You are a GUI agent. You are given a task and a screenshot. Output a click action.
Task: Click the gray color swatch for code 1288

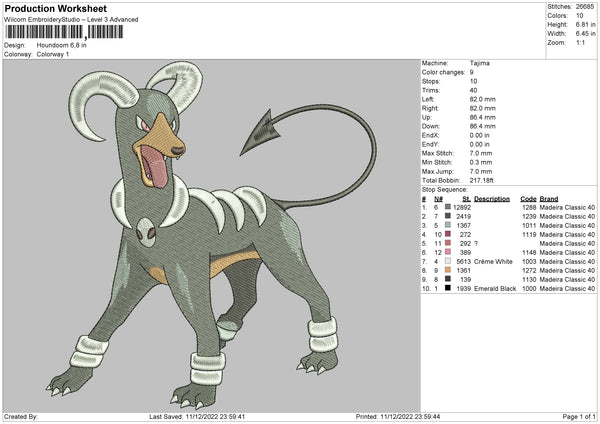tap(447, 207)
